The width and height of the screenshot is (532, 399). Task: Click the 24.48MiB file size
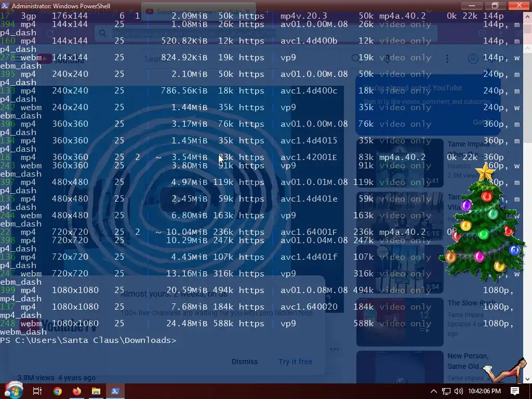click(187, 323)
